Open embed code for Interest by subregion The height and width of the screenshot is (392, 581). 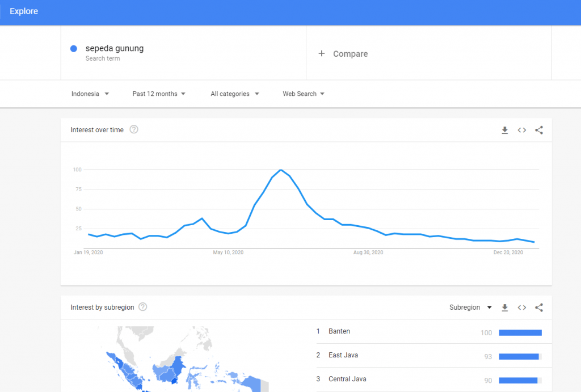(522, 307)
